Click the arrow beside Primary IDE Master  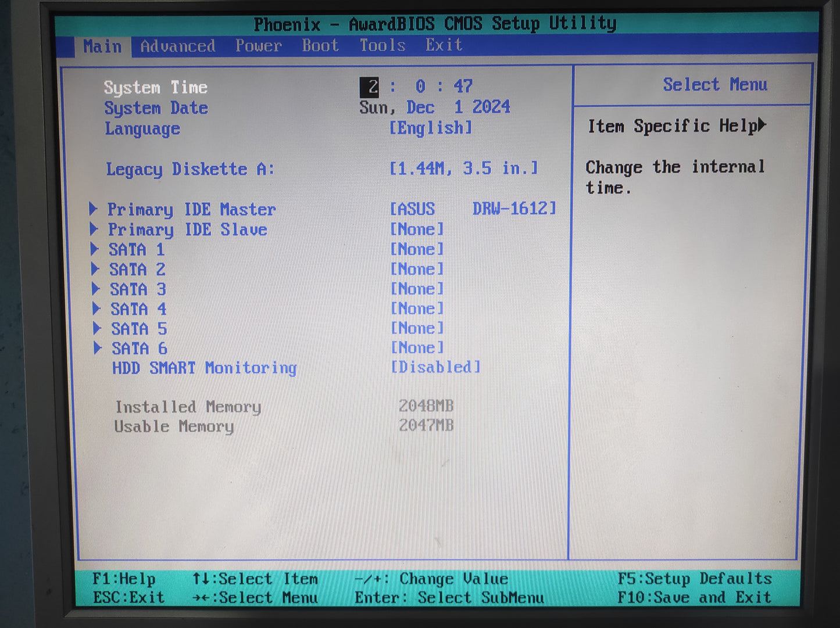tap(94, 209)
